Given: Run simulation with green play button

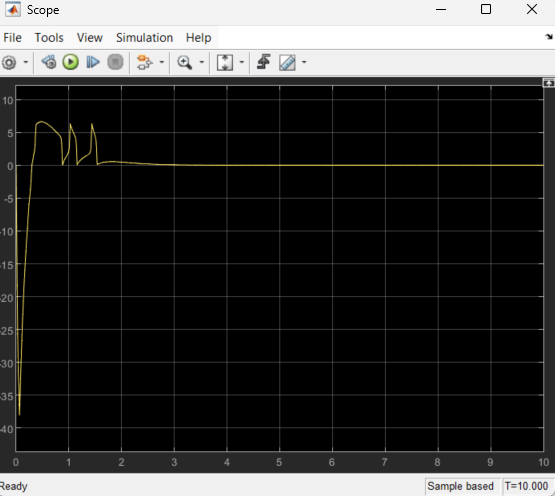Looking at the screenshot, I should 71,62.
